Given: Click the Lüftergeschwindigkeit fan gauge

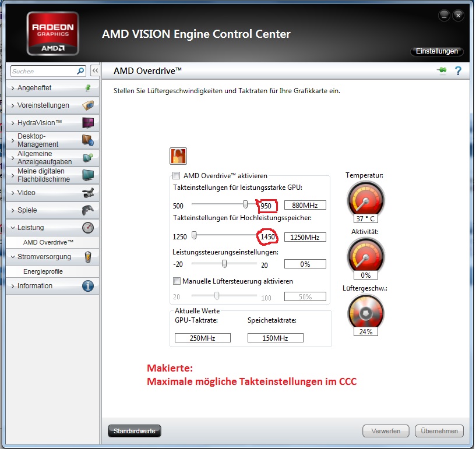Looking at the screenshot, I should [x=366, y=312].
